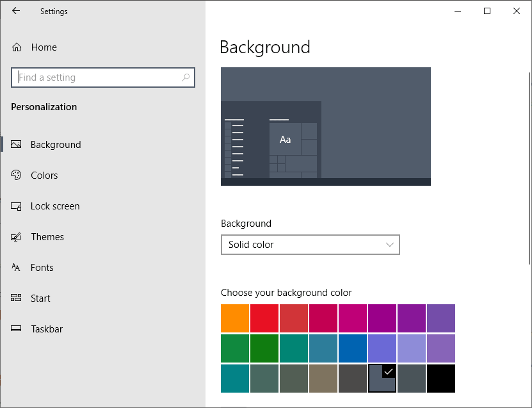This screenshot has width=532, height=408.
Task: Select the Background sidebar icon
Action: 15,144
